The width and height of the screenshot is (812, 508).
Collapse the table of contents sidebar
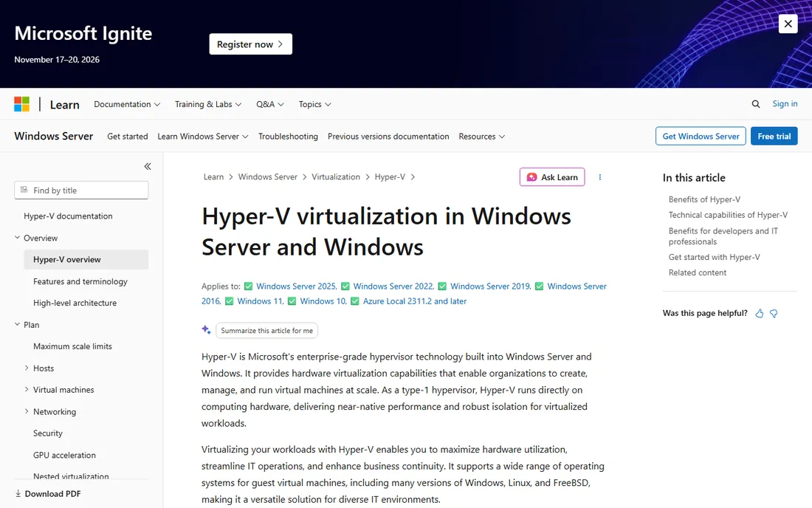(x=148, y=166)
